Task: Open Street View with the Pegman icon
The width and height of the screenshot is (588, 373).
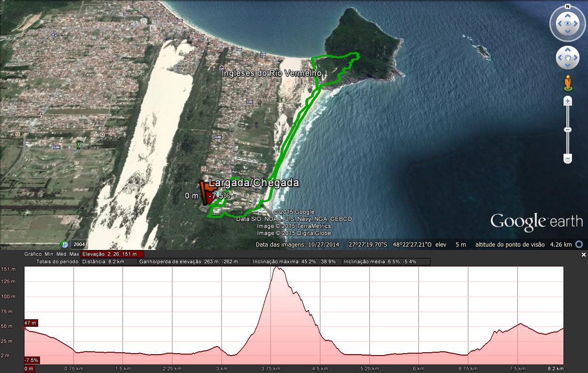Action: (567, 82)
